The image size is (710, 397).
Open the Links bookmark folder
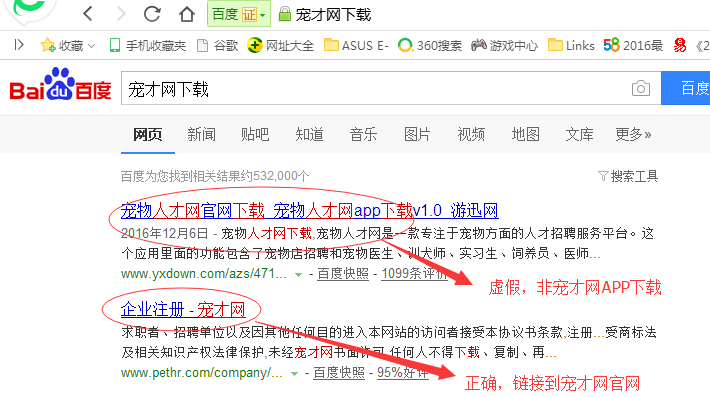(x=571, y=45)
